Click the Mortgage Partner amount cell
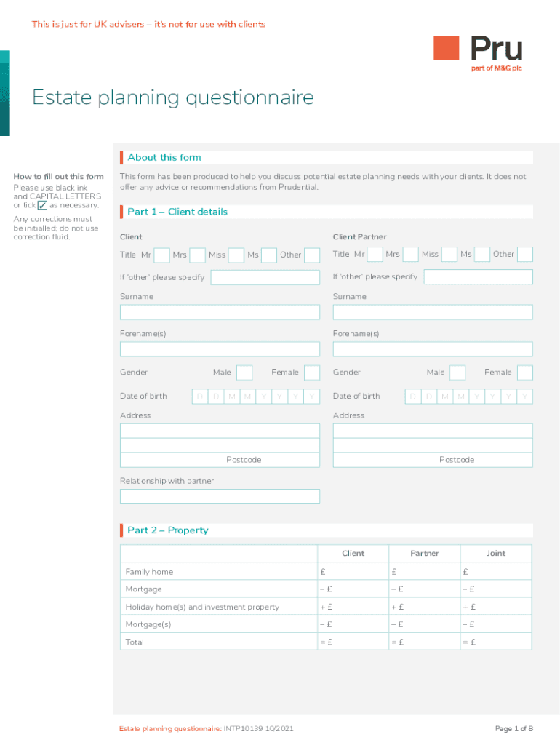Viewport: 560px width, 745px height. click(x=425, y=589)
